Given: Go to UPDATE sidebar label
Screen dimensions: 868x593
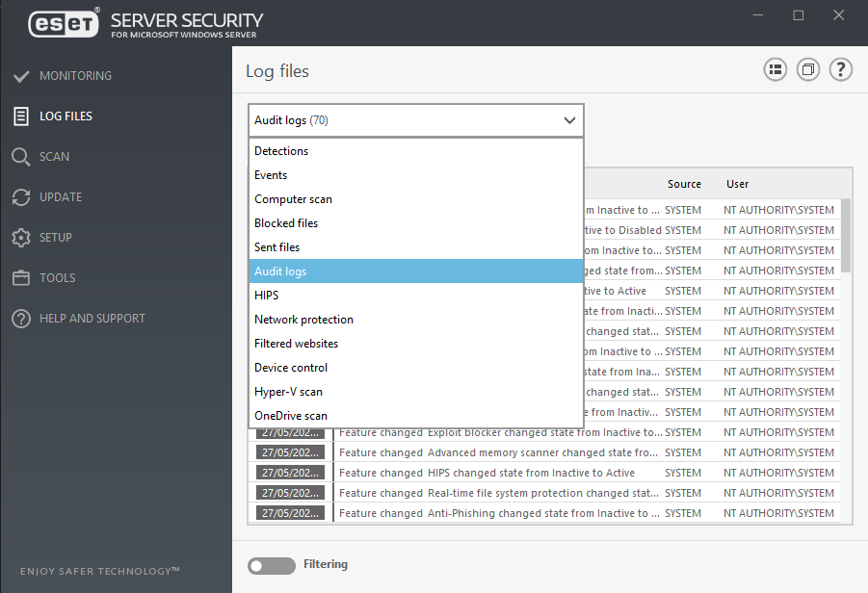Looking at the screenshot, I should (x=61, y=197).
